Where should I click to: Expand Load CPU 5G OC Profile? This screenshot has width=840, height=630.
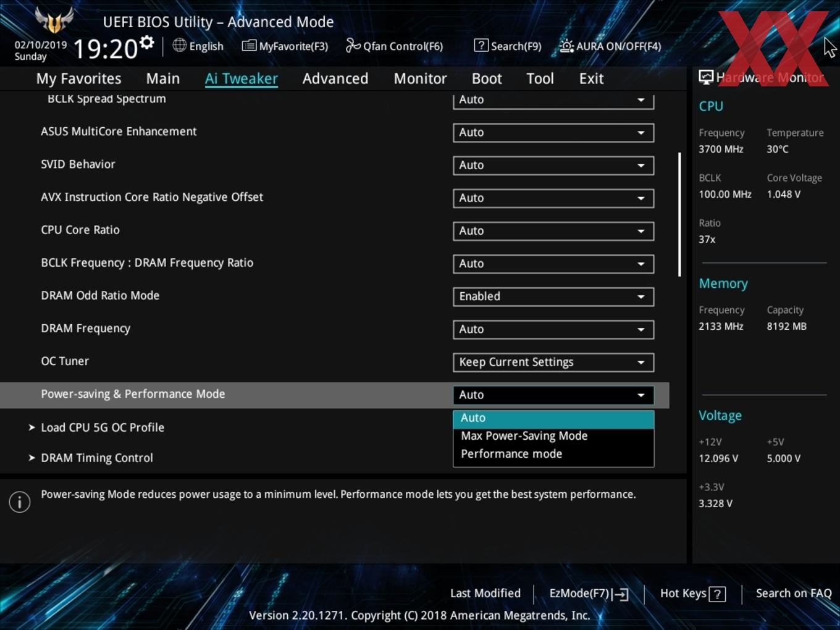tap(96, 427)
